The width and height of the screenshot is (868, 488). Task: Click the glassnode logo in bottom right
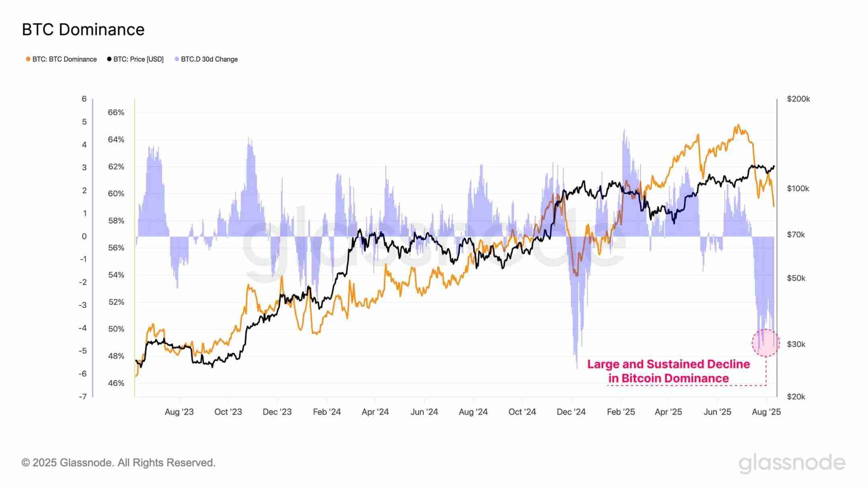[x=792, y=463]
